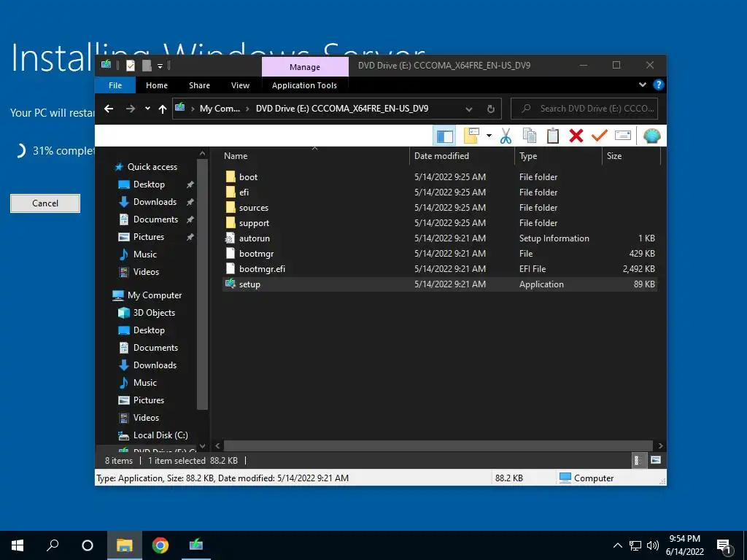Select the sources folder
Viewport: 747px width, 560px height.
(x=440, y=208)
